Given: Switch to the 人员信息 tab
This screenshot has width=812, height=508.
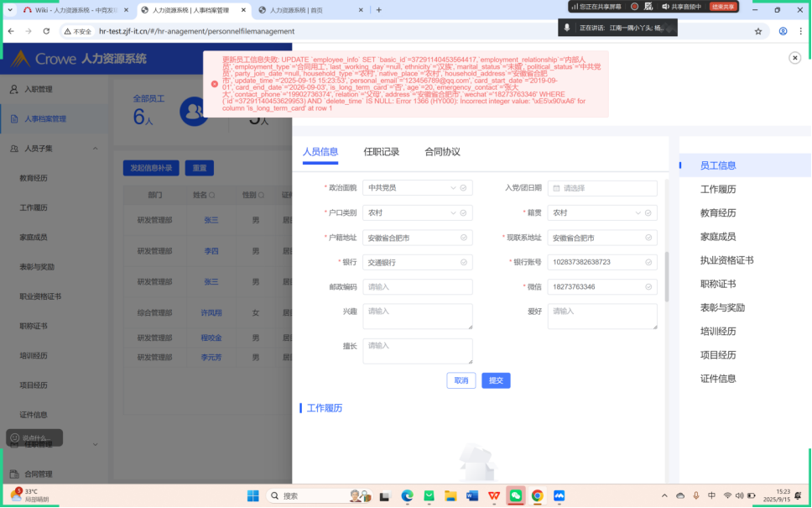Looking at the screenshot, I should tap(320, 152).
